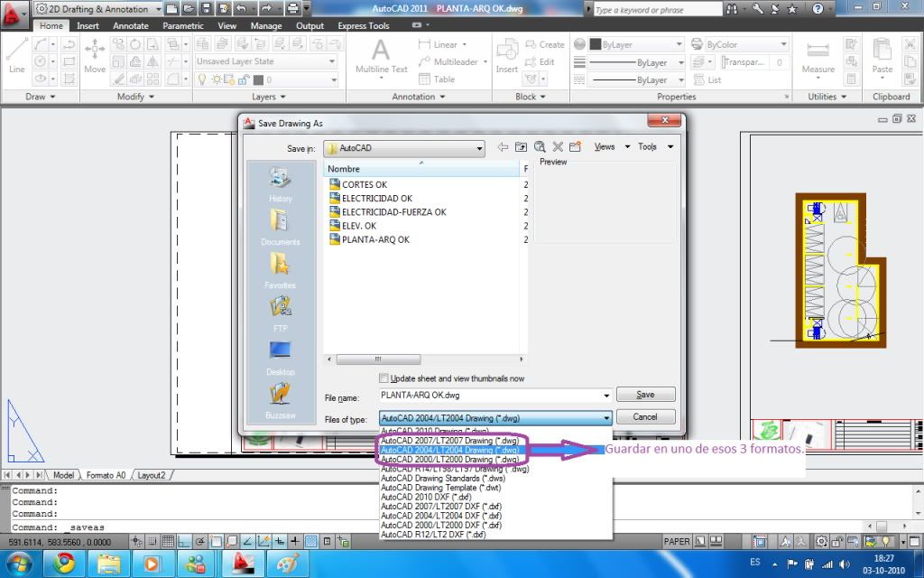Select AutoCAD 2007/LT2007 Drawing (*.dwg) option

point(449,441)
